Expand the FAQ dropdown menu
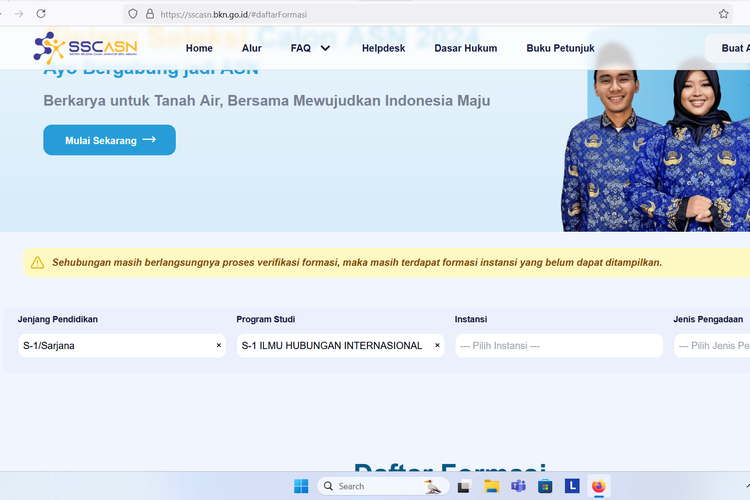 310,48
